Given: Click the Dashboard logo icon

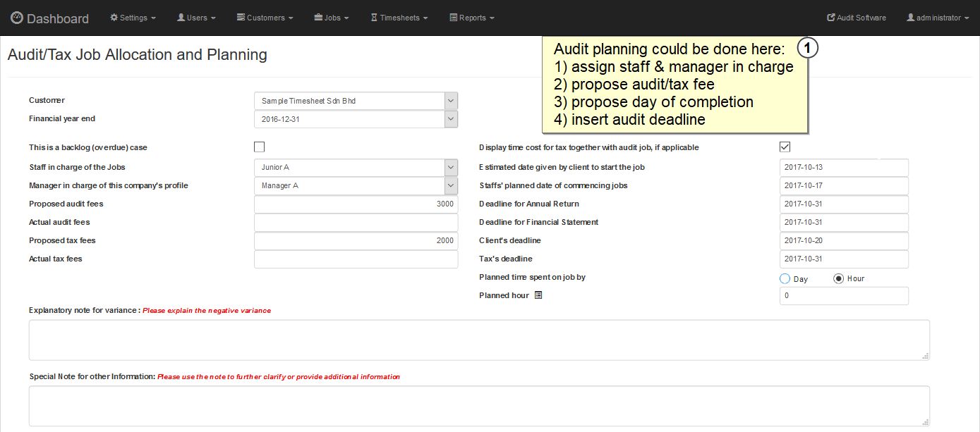Looking at the screenshot, I should point(17,18).
